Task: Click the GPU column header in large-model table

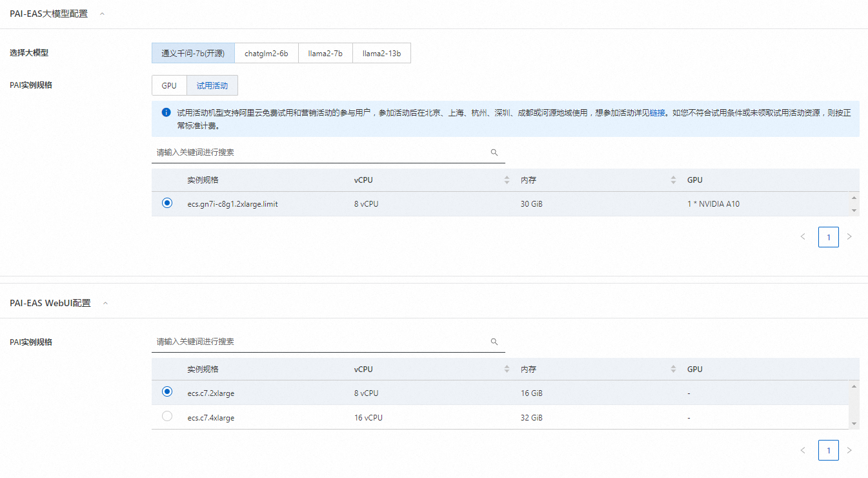Action: click(695, 180)
